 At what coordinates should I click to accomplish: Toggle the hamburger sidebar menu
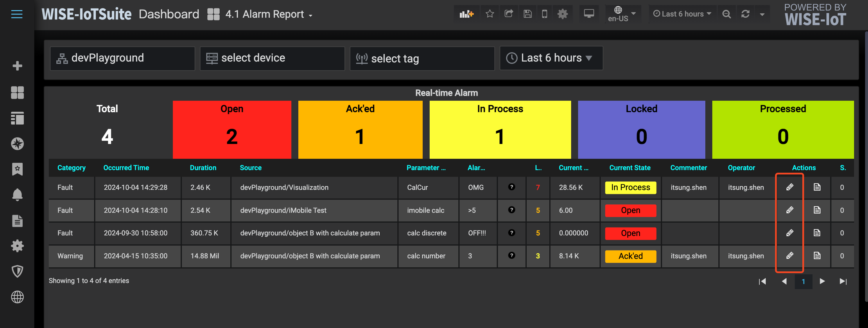coord(17,14)
